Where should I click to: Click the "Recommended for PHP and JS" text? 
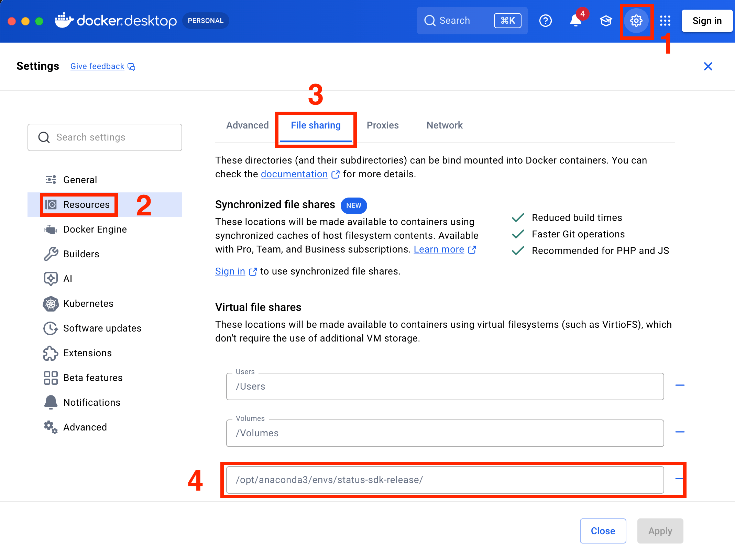[x=600, y=251]
